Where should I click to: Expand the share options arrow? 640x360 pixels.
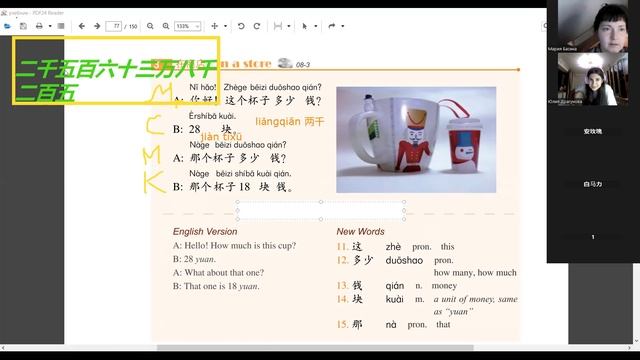[x=342, y=26]
